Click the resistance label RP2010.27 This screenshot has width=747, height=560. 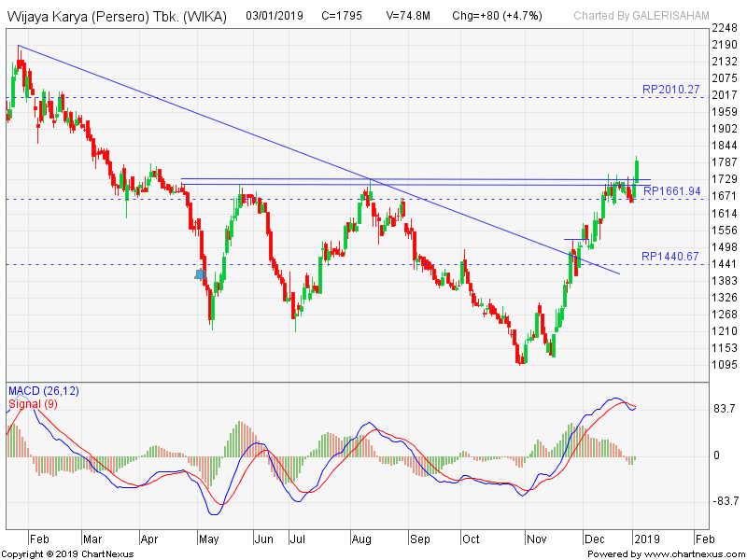(x=670, y=89)
